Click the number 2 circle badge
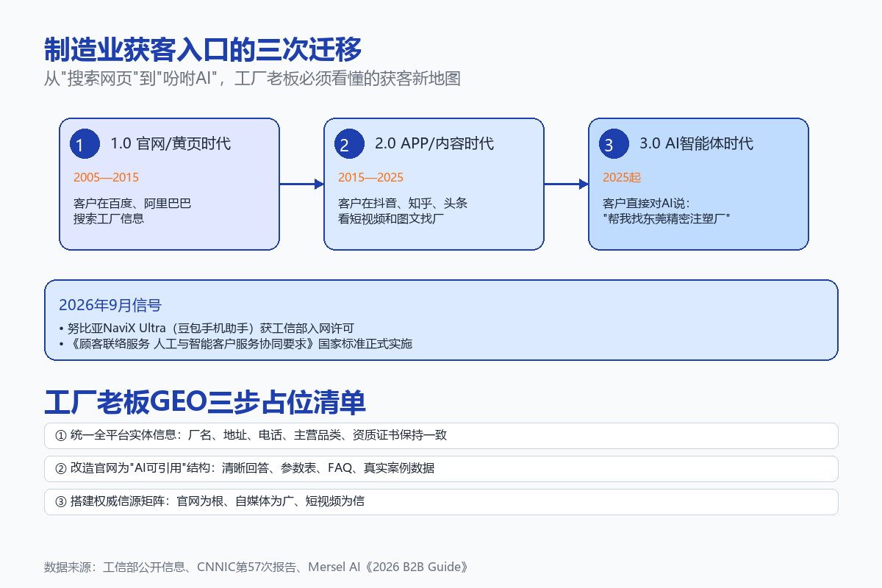Viewport: 882px width, 588px height. tap(349, 143)
